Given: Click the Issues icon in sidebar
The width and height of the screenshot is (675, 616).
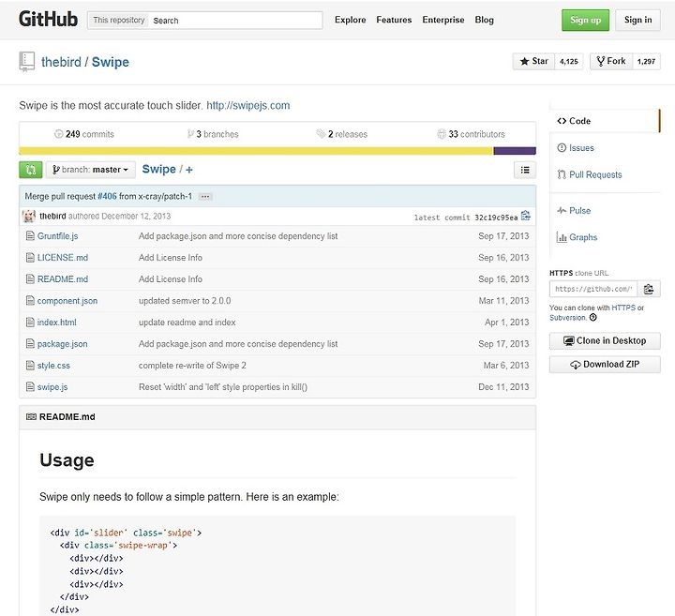Looking at the screenshot, I should [x=562, y=147].
